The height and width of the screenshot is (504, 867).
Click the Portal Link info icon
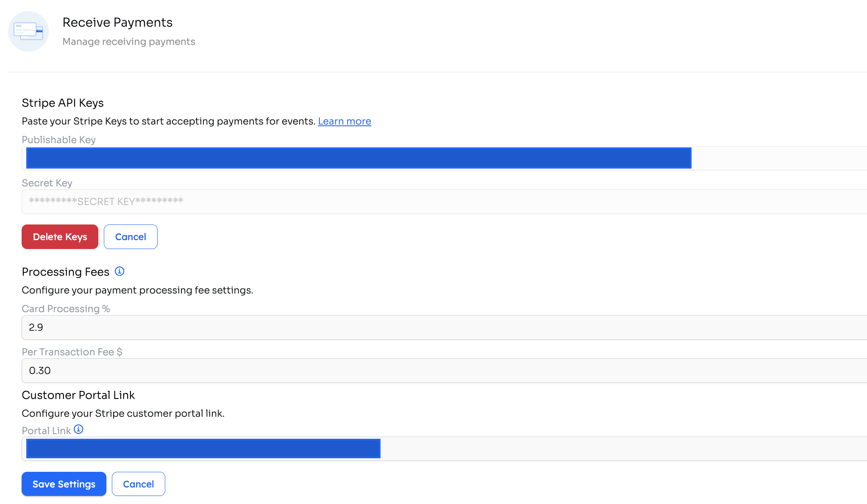tap(78, 429)
